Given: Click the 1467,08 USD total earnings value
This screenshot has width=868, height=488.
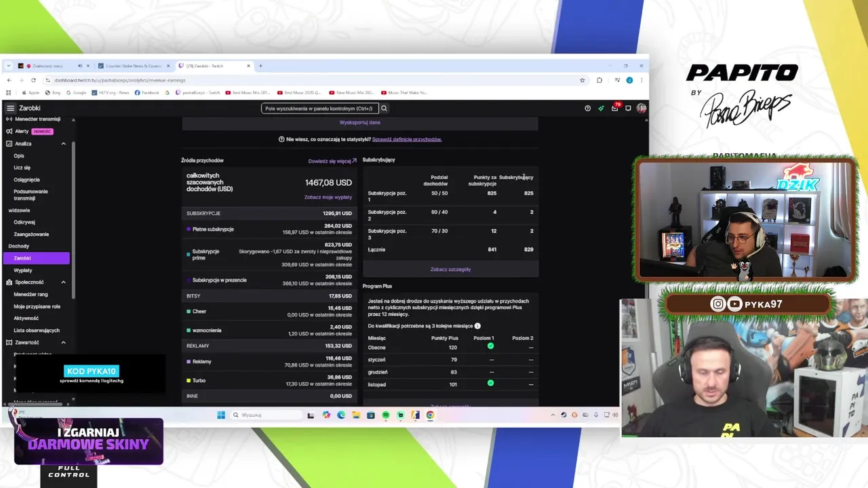Looking at the screenshot, I should point(328,182).
